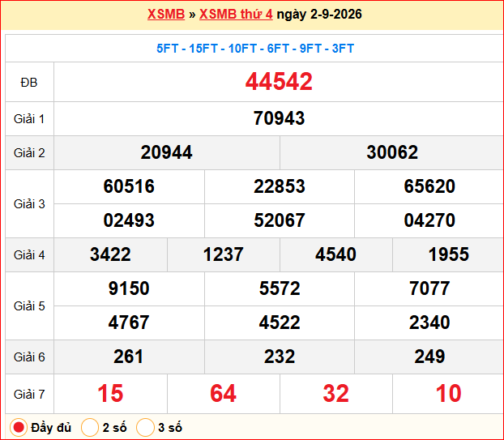Click Giải 7 number 15
Viewport: 504px width, 440px height.
110,393
